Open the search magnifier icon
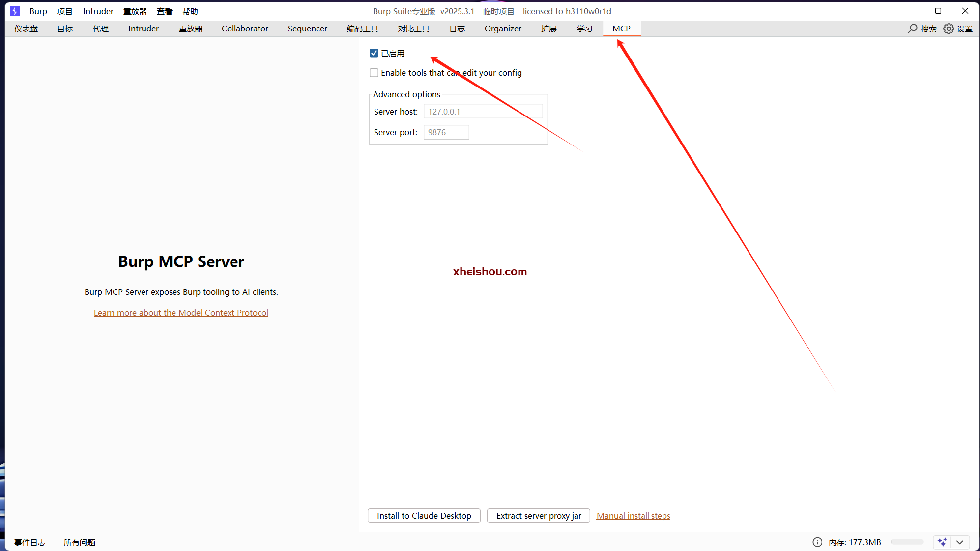The width and height of the screenshot is (980, 551). tap(912, 29)
